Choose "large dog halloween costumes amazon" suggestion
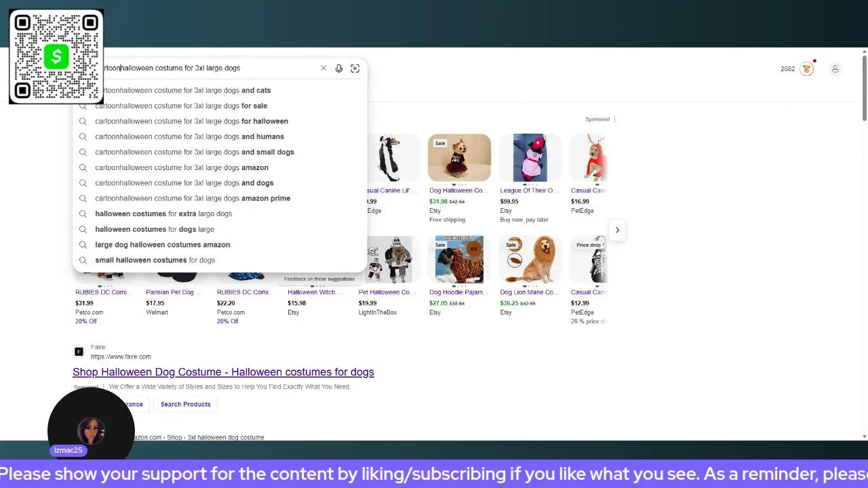The height and width of the screenshot is (488, 868). click(x=220, y=245)
